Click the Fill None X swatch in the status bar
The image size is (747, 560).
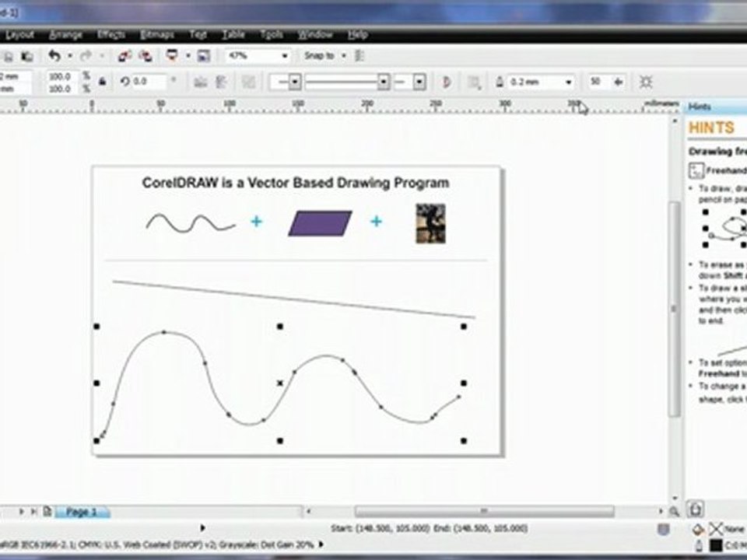(716, 529)
